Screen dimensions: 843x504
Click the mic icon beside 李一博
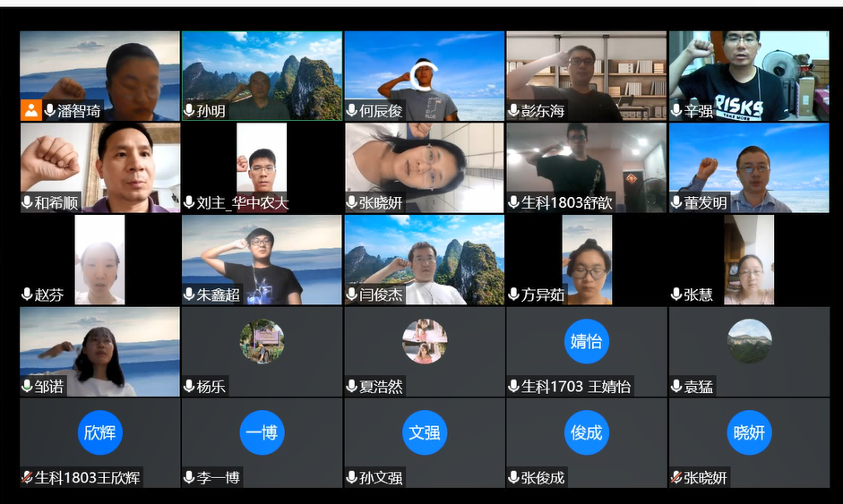pyautogui.click(x=189, y=478)
